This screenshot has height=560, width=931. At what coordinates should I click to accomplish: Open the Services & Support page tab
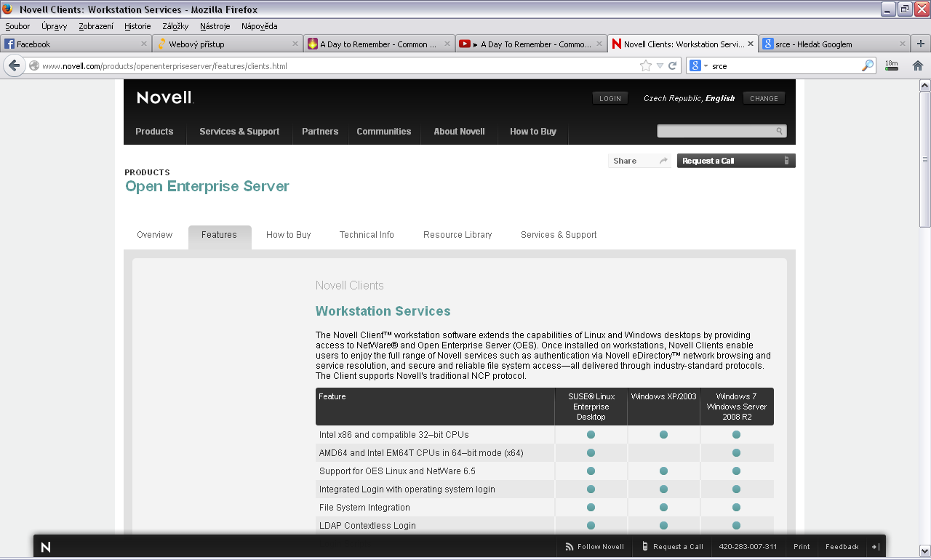click(559, 235)
